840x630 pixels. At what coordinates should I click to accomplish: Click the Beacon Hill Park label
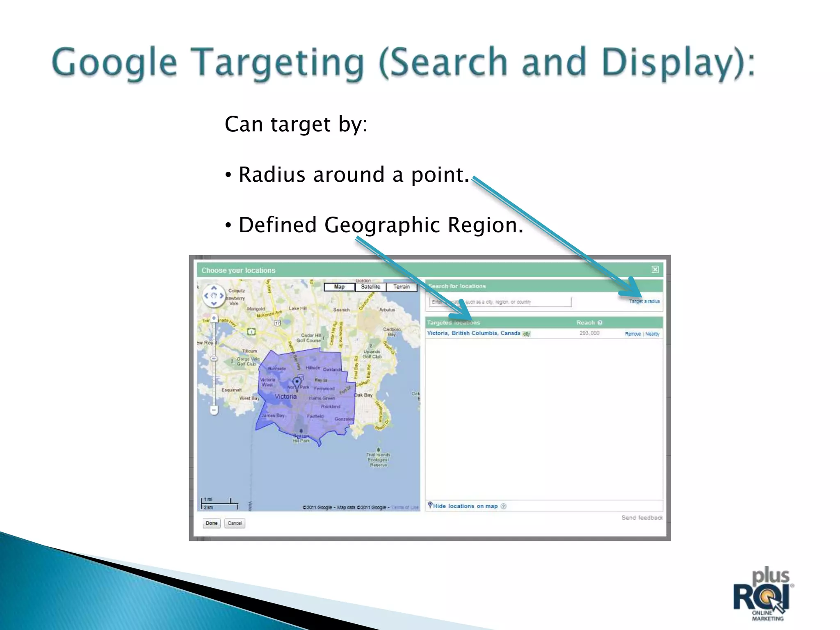coord(301,438)
